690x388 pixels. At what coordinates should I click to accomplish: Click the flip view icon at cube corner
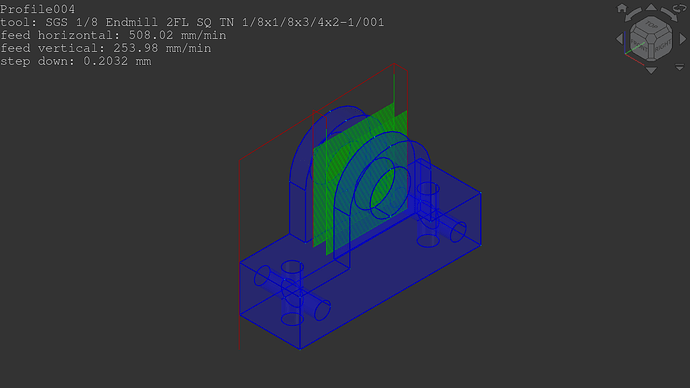point(680,8)
